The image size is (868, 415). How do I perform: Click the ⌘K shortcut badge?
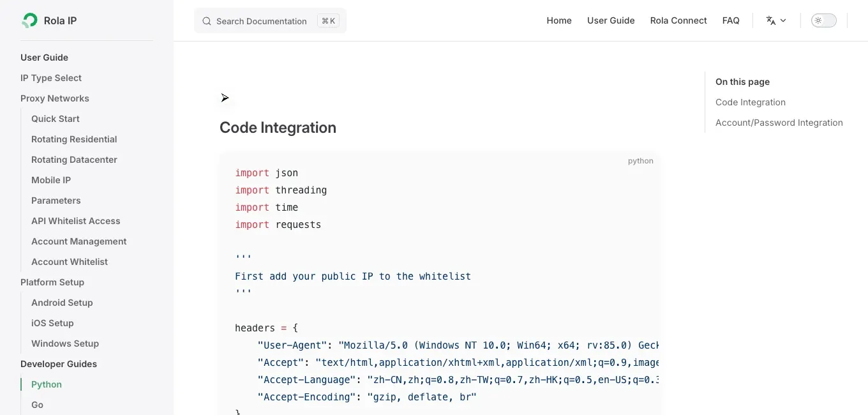pos(328,21)
